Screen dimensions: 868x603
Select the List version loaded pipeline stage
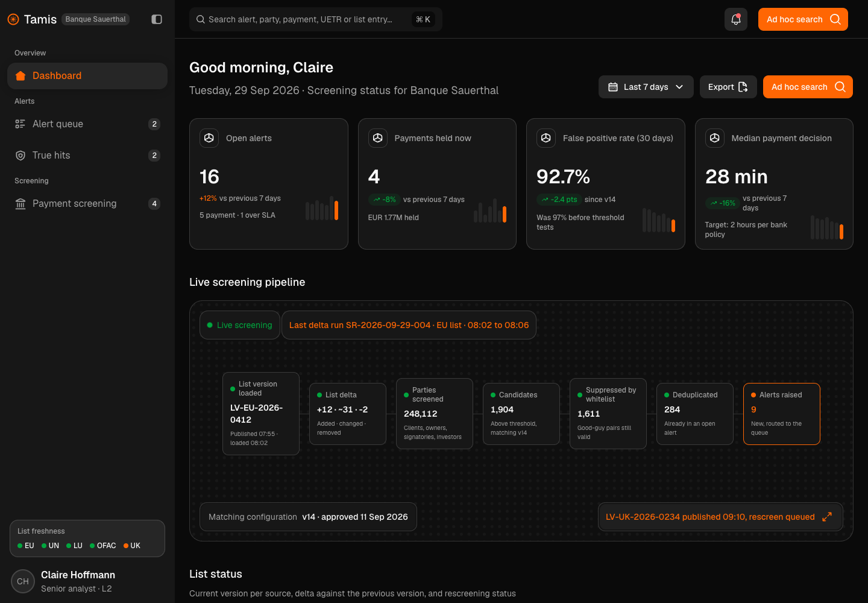click(x=261, y=414)
